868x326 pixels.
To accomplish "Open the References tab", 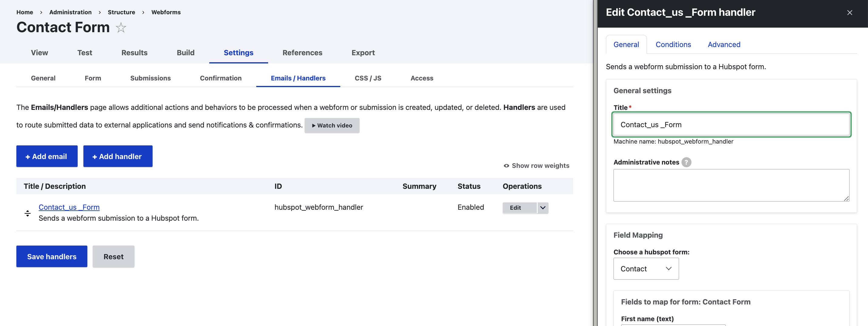I will click(x=302, y=53).
